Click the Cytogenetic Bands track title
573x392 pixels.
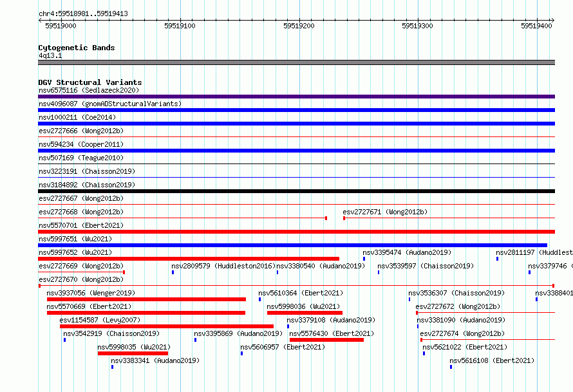[x=77, y=48]
